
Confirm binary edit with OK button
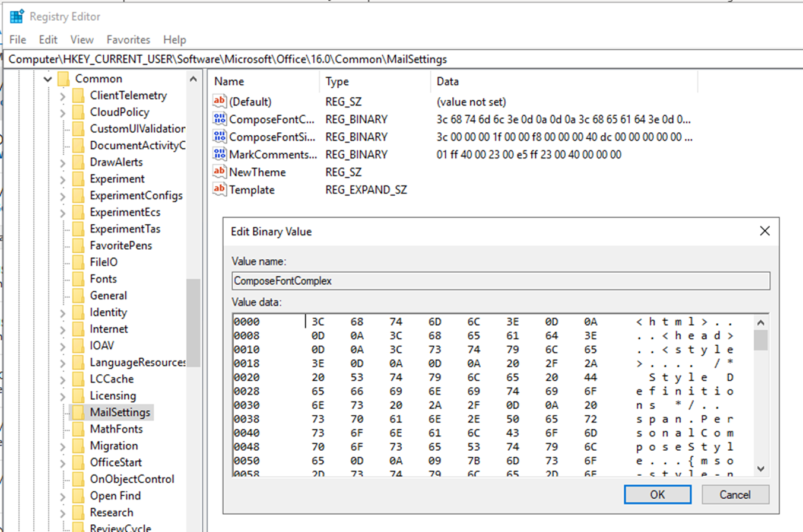click(658, 495)
